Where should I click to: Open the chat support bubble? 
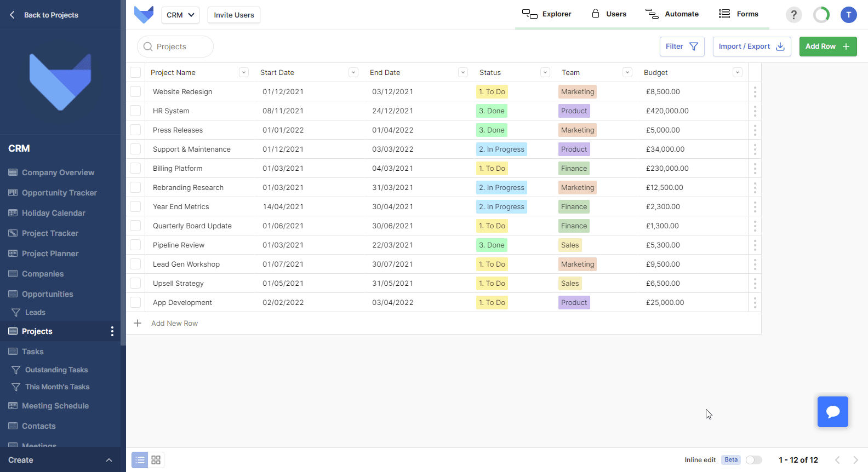tap(832, 412)
